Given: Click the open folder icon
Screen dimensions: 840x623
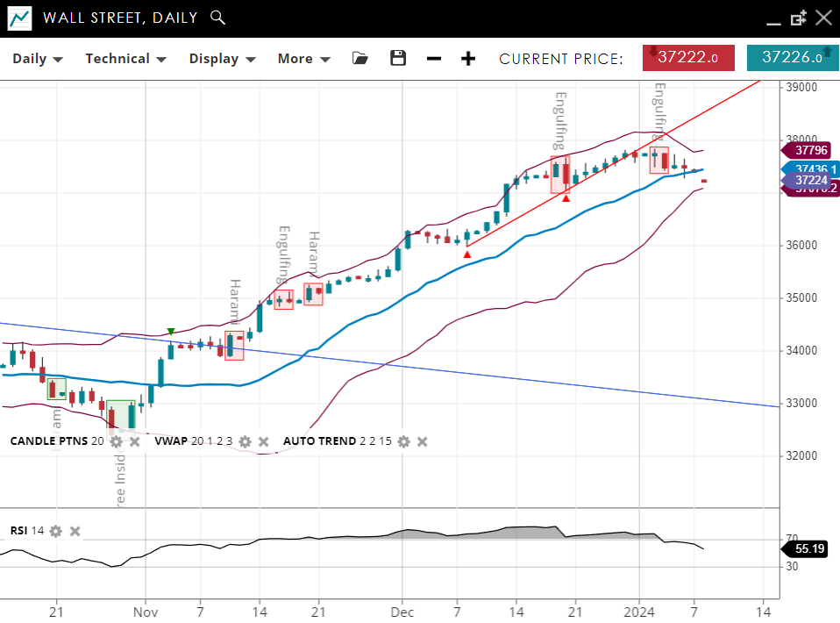Looking at the screenshot, I should pos(359,58).
